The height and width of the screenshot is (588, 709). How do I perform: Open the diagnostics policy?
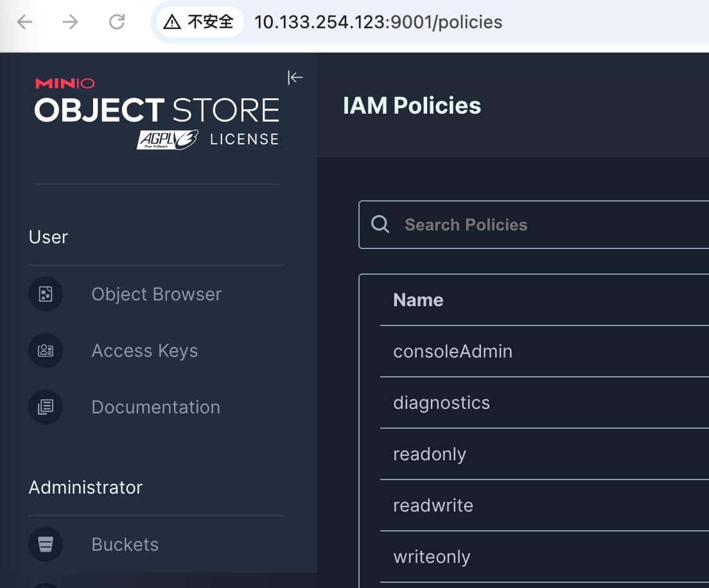(441, 402)
